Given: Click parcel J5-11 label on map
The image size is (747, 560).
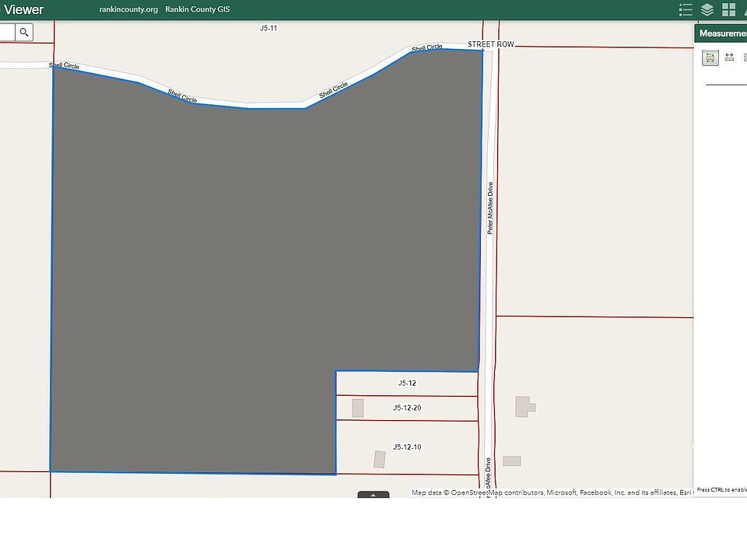Looking at the screenshot, I should coord(268,28).
